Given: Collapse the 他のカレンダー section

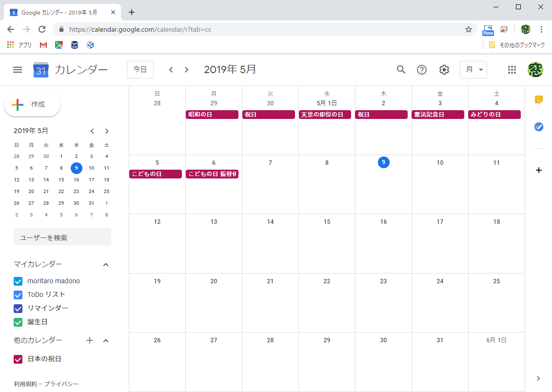Looking at the screenshot, I should pos(106,340).
